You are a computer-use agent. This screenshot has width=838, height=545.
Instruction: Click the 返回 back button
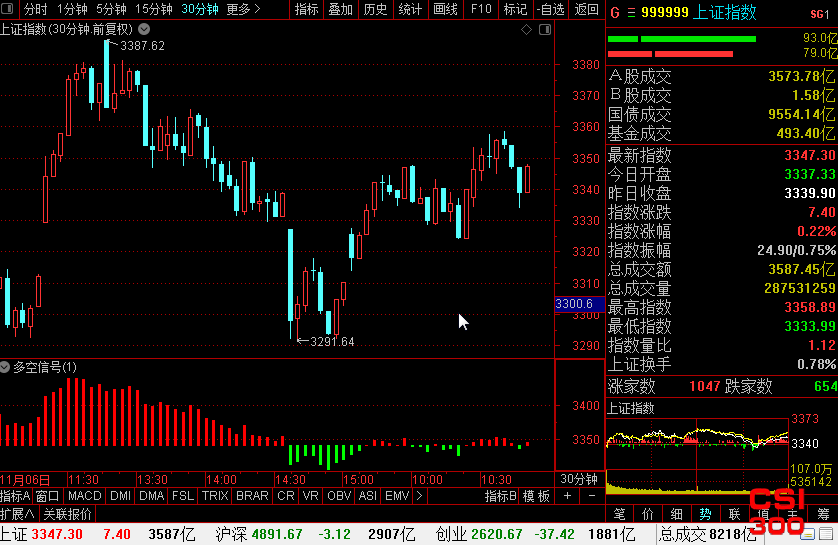[586, 9]
